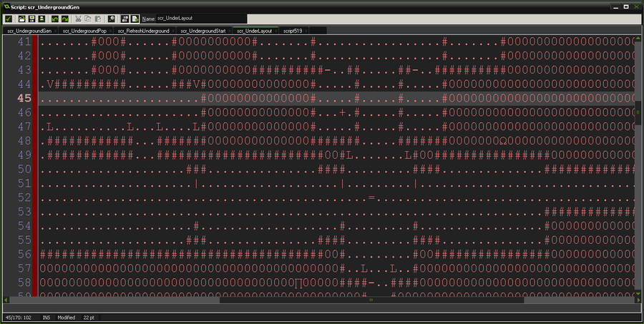644x324 pixels.
Task: Click line number 48 in the gutter
Action: (x=24, y=141)
